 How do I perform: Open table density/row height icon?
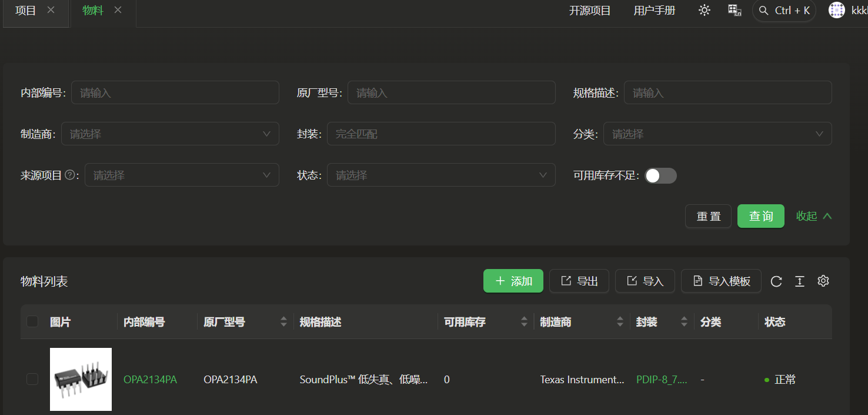[800, 281]
